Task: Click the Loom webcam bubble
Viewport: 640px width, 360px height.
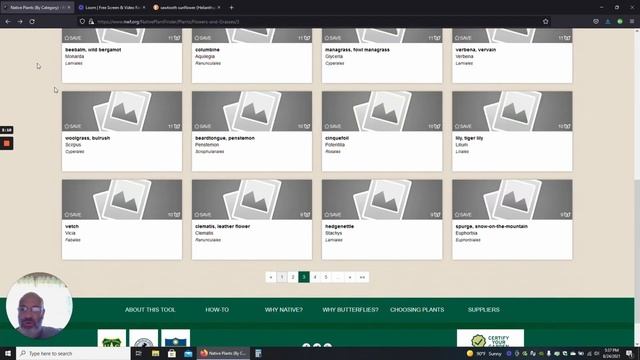Action: pyautogui.click(x=39, y=306)
